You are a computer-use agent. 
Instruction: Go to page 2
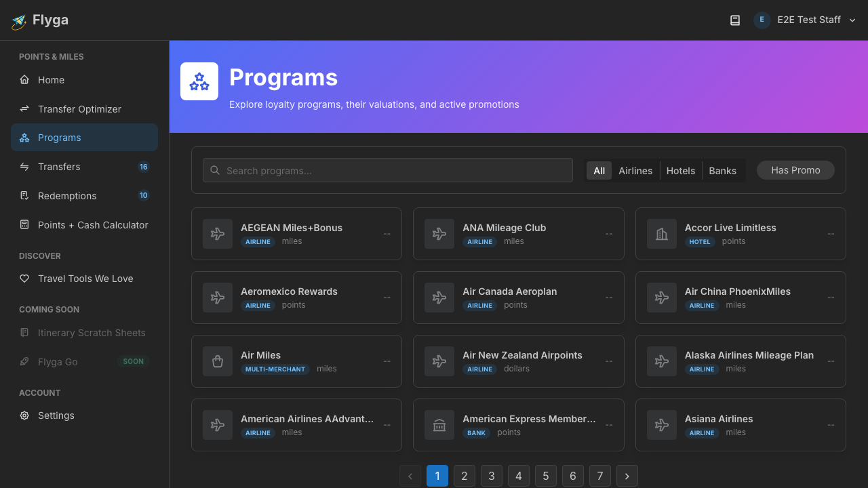click(x=465, y=476)
